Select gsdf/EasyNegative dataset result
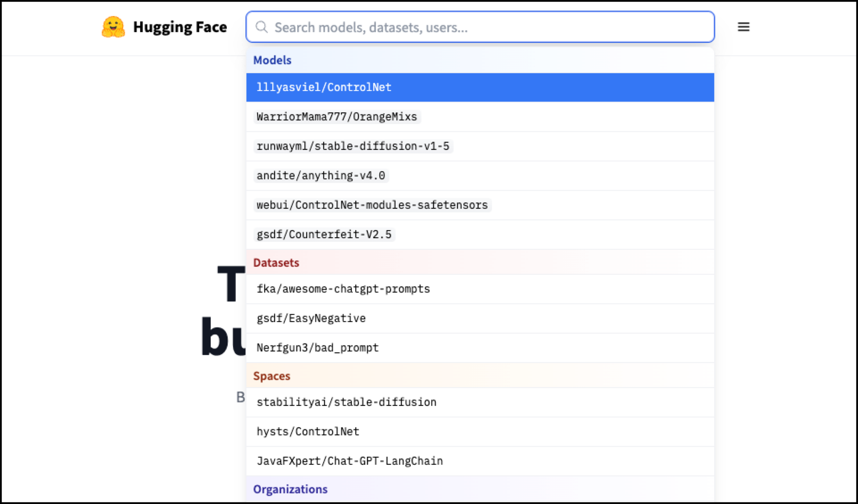Screen dimensions: 858x504 (311, 318)
